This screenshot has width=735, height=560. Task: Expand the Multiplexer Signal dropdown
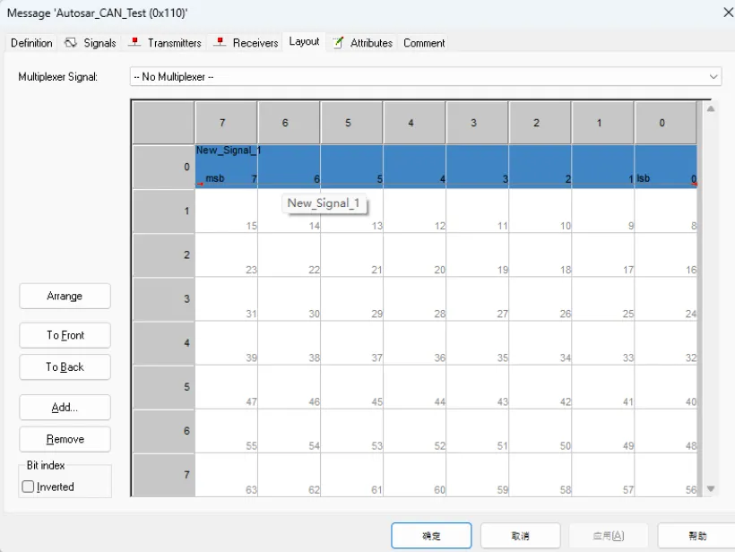(713, 77)
